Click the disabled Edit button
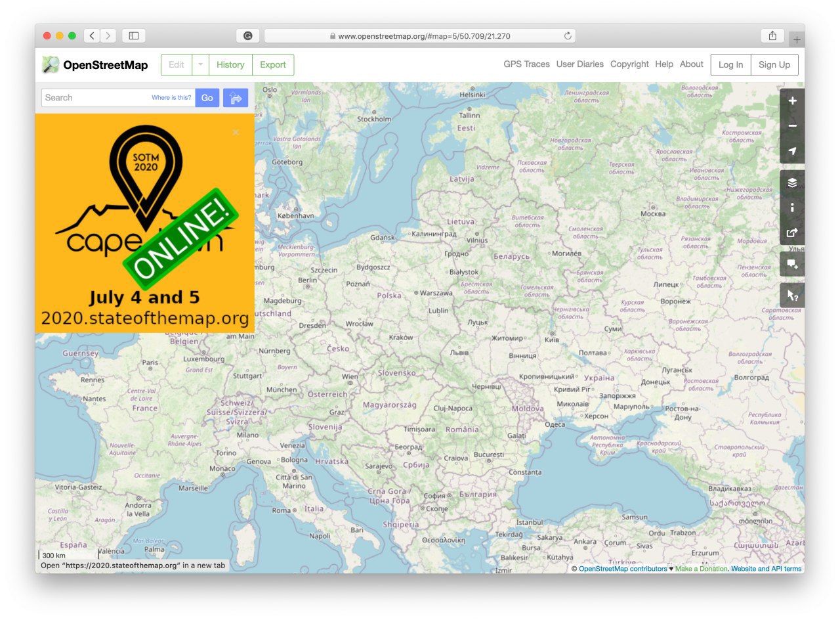The image size is (840, 620). point(177,64)
